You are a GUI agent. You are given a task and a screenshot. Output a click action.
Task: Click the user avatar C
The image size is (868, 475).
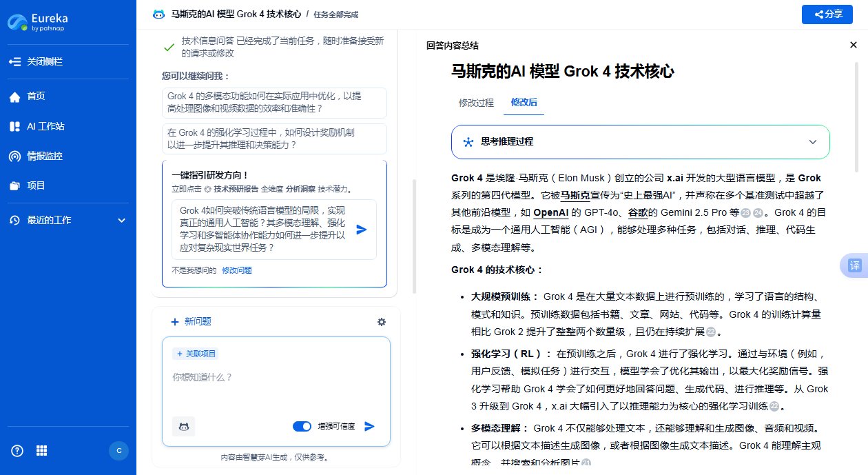(x=119, y=451)
